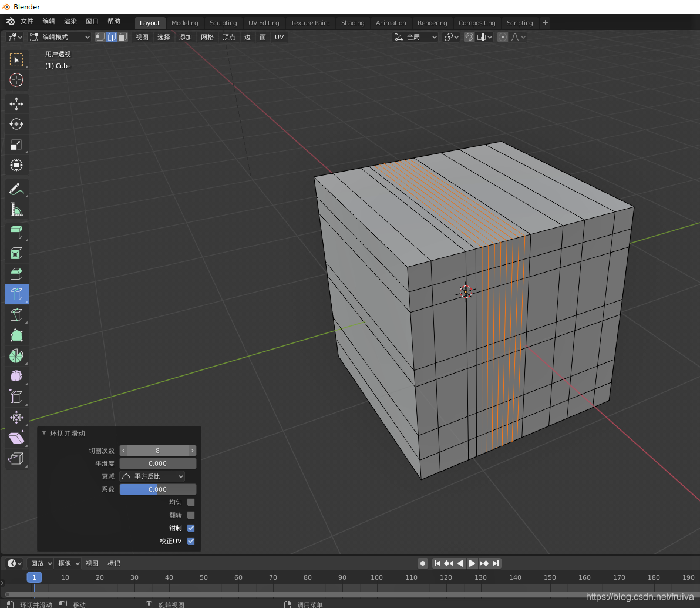The width and height of the screenshot is (700, 608).
Task: Select the Smooth tool
Action: 16,376
